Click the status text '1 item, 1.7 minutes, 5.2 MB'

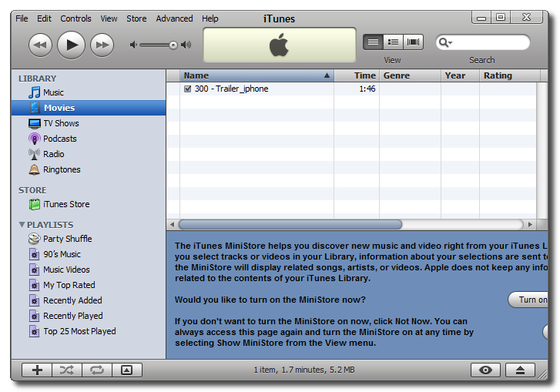tap(304, 370)
